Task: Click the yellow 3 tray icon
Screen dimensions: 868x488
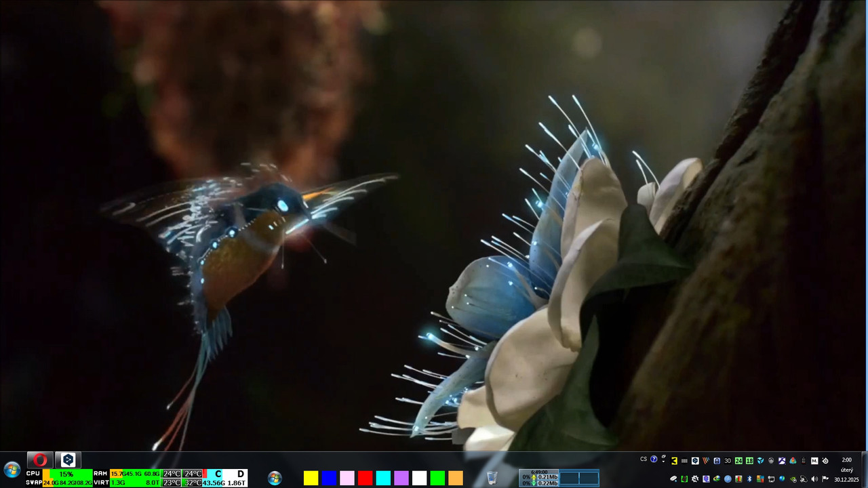Action: click(x=674, y=461)
